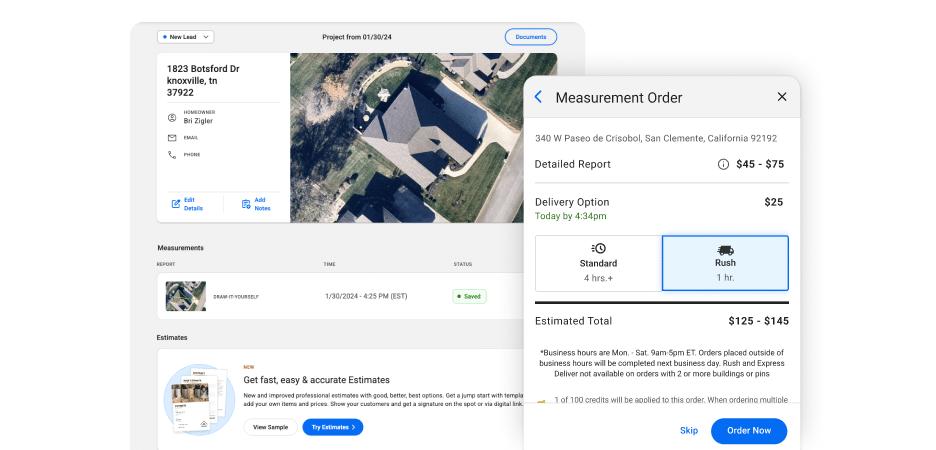Click the phone handset icon
Viewport: 936px width, 450px height.
pyautogui.click(x=172, y=155)
